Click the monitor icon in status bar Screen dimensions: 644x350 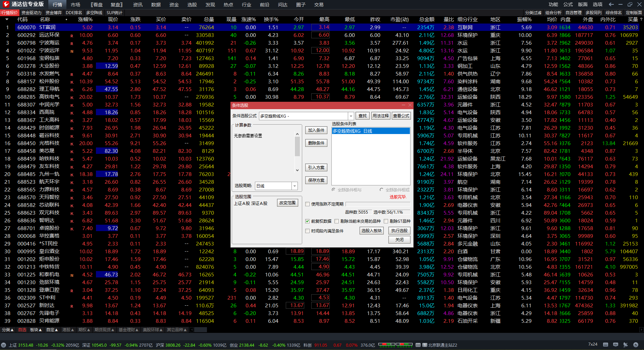click(615, 345)
